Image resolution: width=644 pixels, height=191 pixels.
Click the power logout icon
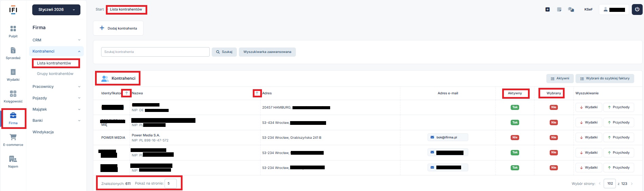click(x=637, y=9)
